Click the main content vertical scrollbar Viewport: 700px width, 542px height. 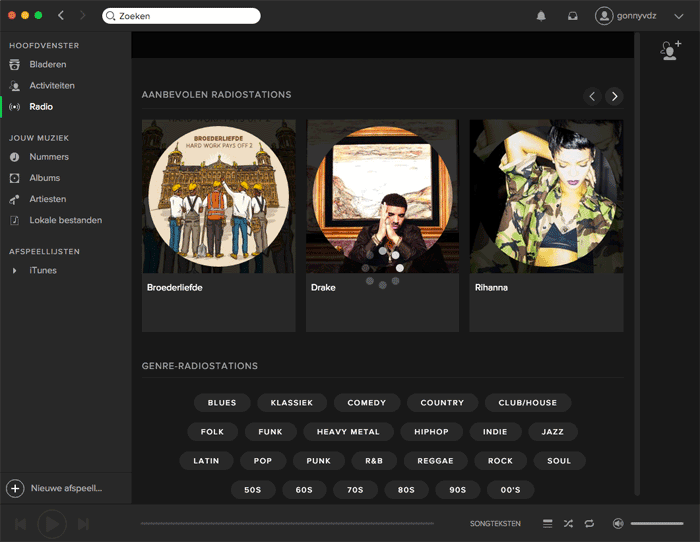637,263
